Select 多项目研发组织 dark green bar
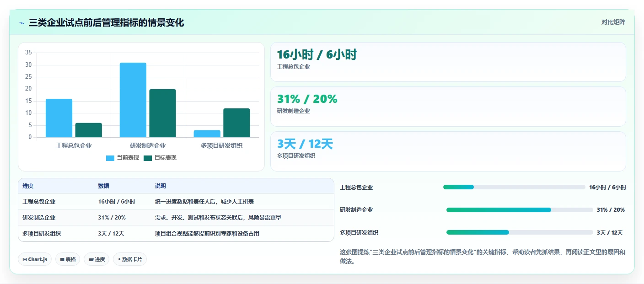Viewport: 644px width, 284px height. (x=237, y=123)
